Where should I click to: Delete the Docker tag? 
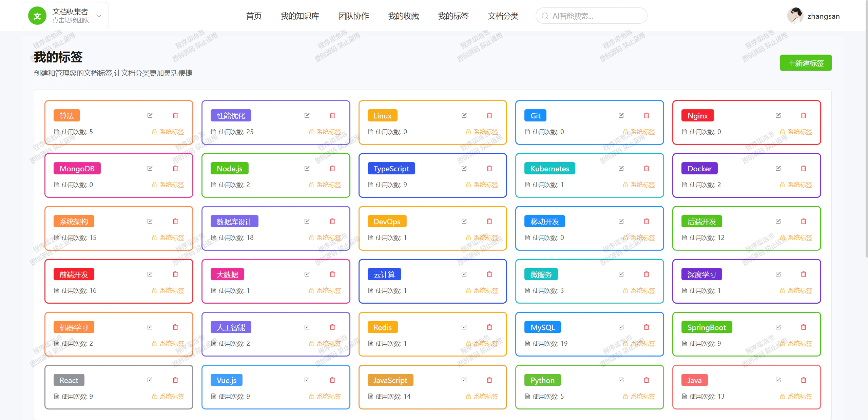click(804, 168)
